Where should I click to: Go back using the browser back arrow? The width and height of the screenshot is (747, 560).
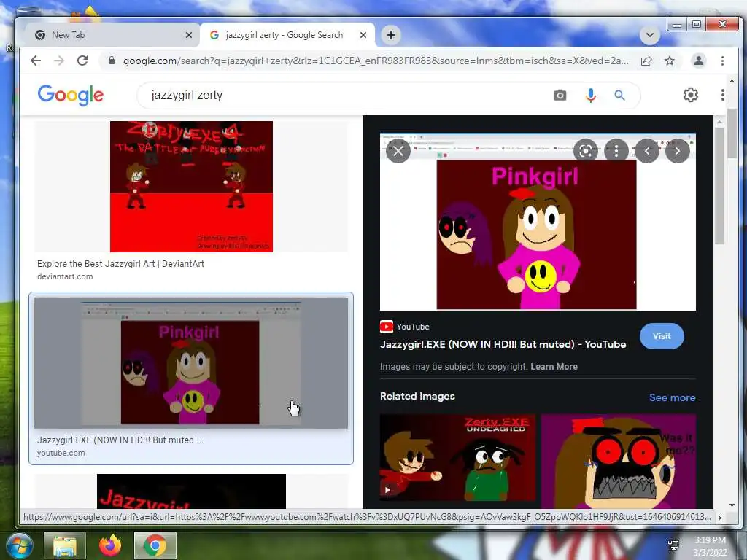tap(36, 61)
